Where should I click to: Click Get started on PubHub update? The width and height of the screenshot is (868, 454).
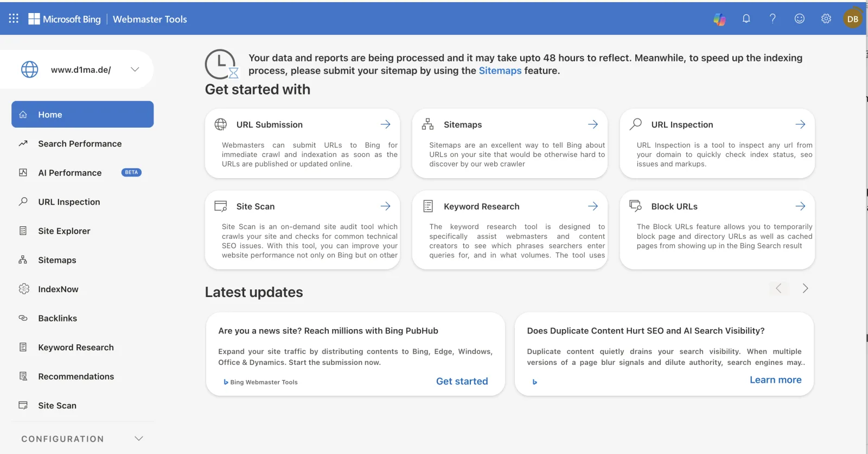[462, 381]
